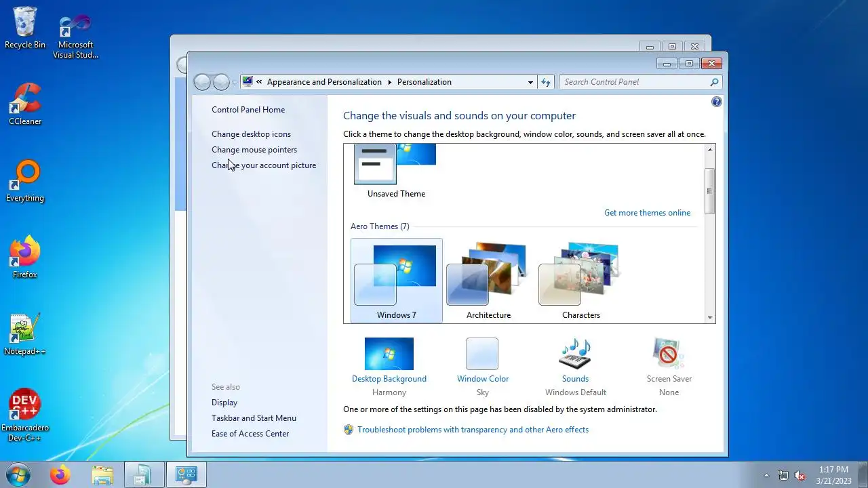This screenshot has height=488, width=868.
Task: Open the Display link under See also
Action: click(x=224, y=403)
